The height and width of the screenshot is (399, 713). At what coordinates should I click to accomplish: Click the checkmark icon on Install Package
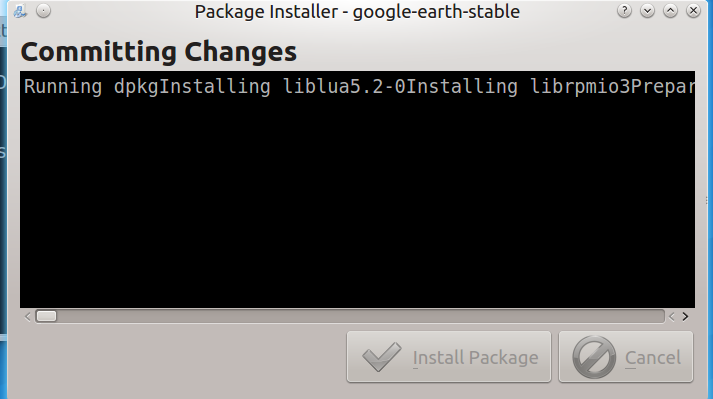[382, 357]
